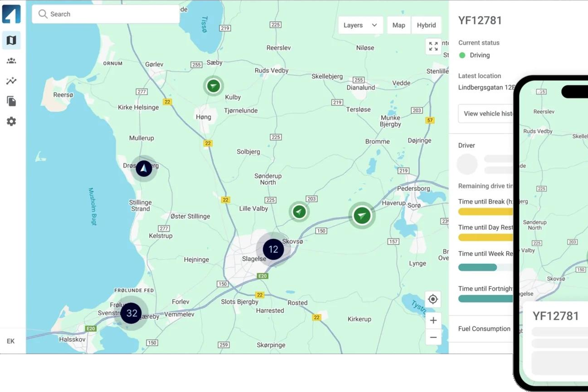Click the Lindbergsgatan latest location text

coord(486,87)
